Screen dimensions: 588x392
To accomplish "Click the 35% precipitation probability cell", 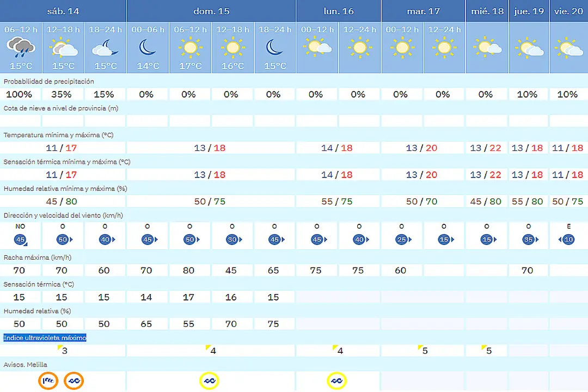I will click(62, 94).
